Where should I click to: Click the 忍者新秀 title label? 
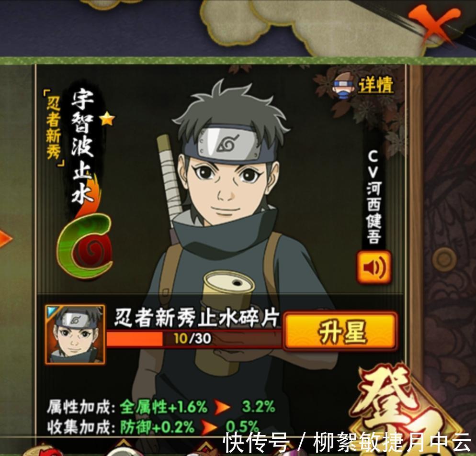tap(54, 128)
